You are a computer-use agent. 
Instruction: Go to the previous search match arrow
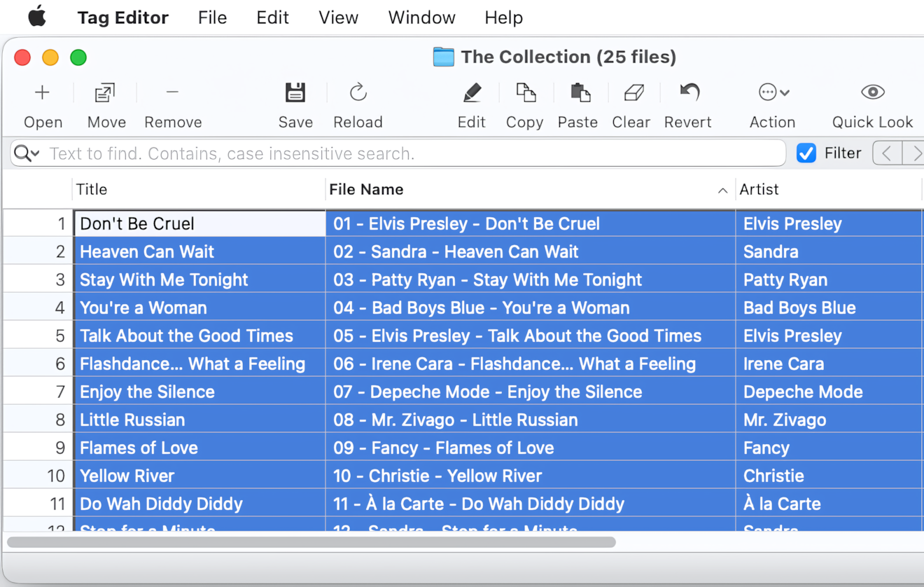coord(887,153)
